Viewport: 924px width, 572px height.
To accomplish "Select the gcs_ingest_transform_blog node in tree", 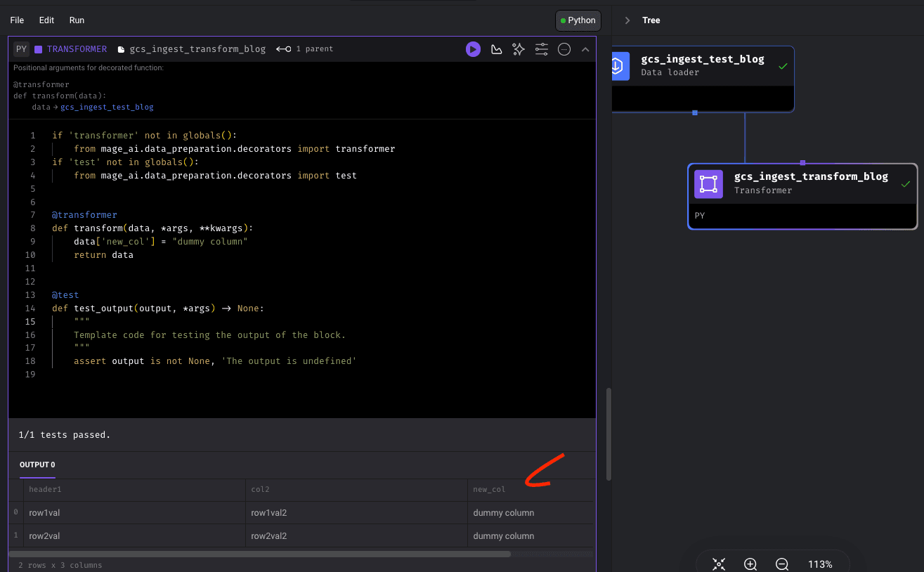I will 802,196.
